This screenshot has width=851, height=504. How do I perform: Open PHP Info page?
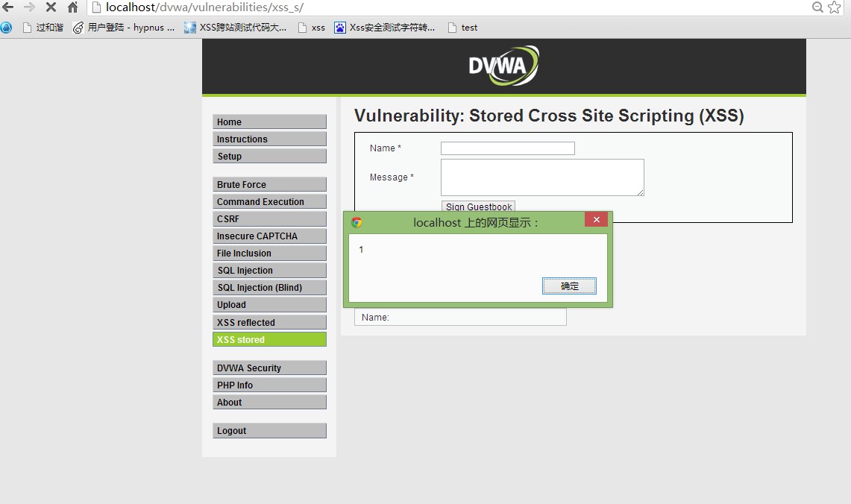pos(269,385)
